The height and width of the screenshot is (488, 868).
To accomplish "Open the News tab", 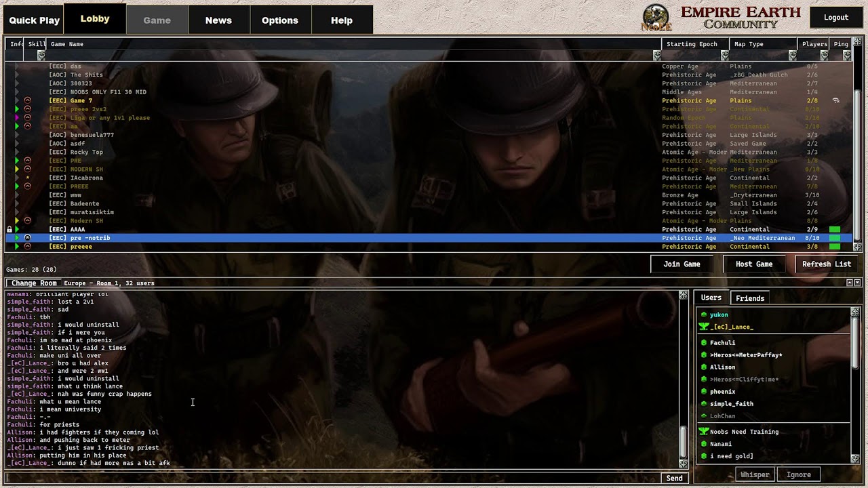I will click(218, 20).
